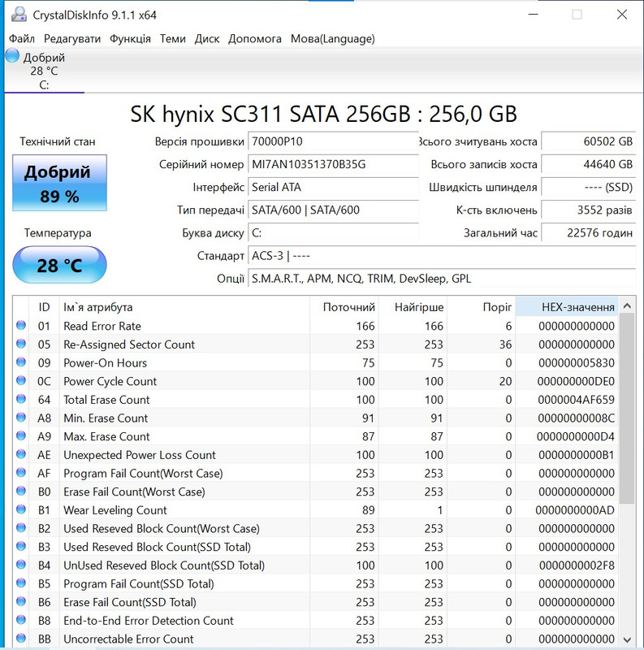
Task: Sort by the ID column header
Action: click(x=44, y=307)
